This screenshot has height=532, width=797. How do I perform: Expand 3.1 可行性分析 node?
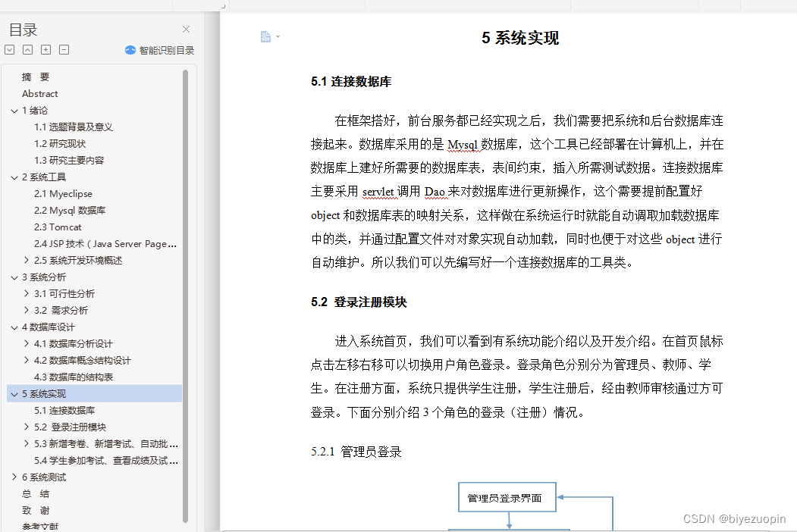point(27,294)
